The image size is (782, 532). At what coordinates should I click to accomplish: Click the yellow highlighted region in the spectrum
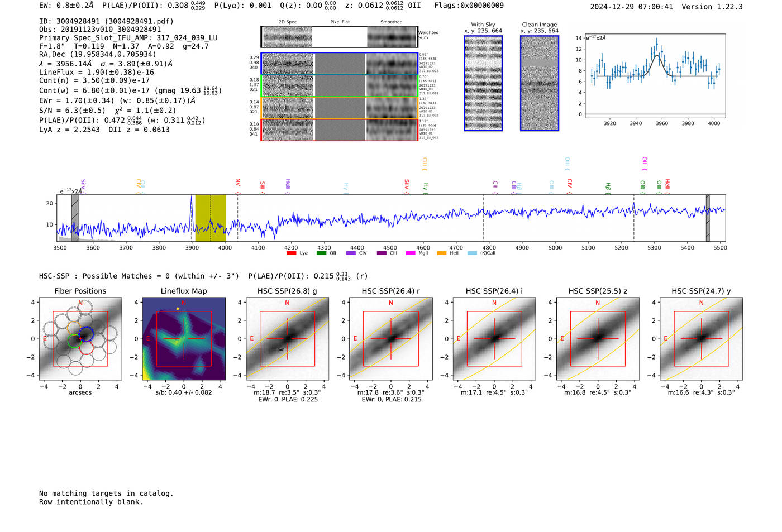click(x=211, y=218)
